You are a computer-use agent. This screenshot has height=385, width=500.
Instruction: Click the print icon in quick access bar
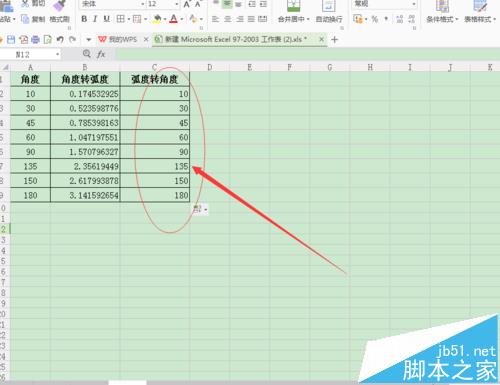(x=35, y=40)
